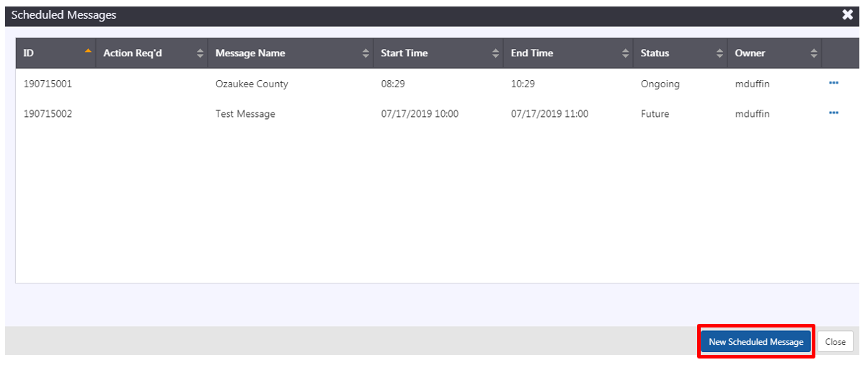Open actions menu for Ozaukee County row
868x365 pixels.
[833, 83]
